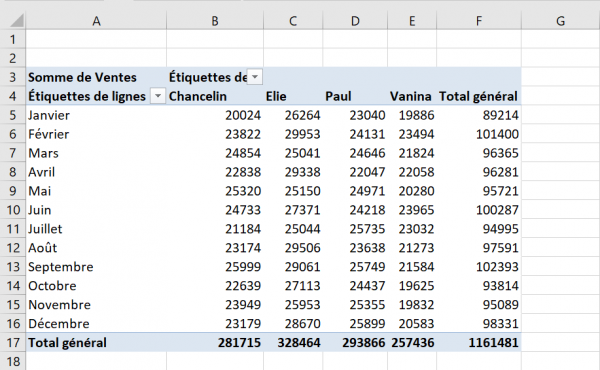600x370 pixels.
Task: Select column B header
Action: tap(215, 21)
